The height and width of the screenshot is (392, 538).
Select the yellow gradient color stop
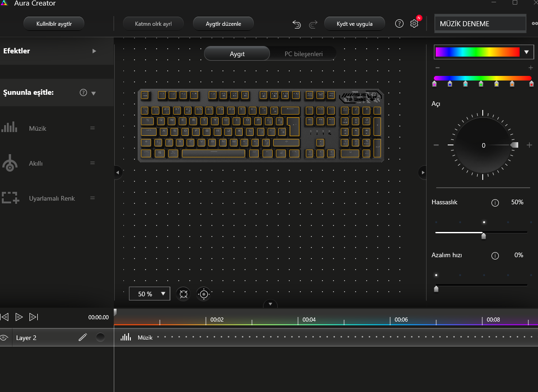(497, 84)
